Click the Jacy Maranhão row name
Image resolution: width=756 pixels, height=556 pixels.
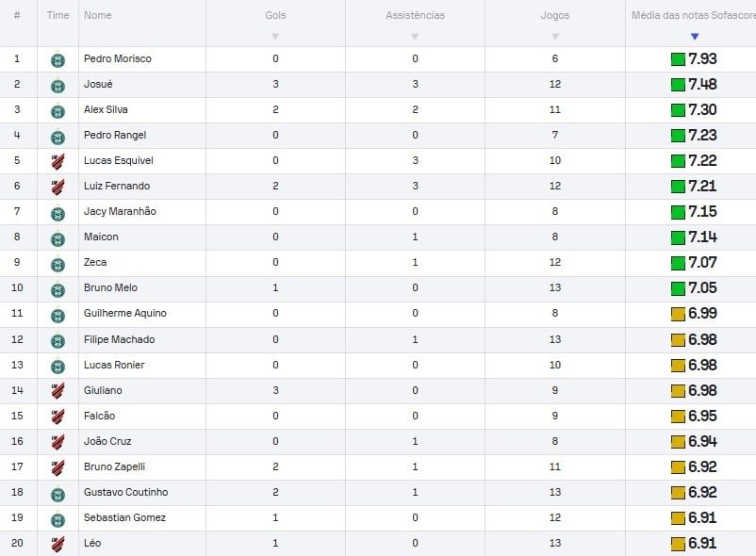(120, 211)
